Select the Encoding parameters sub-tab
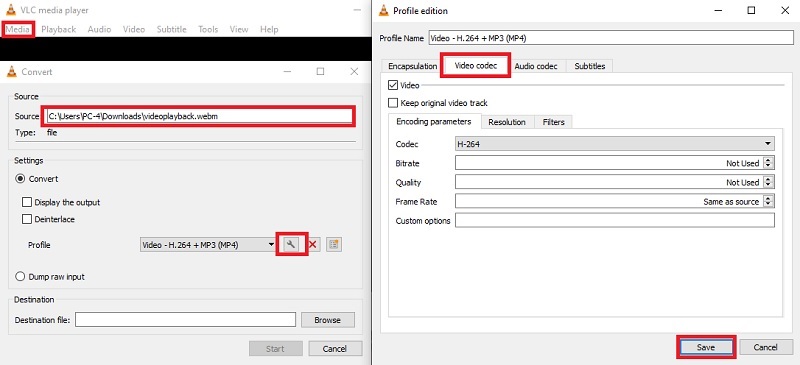The width and height of the screenshot is (800, 365). click(434, 121)
